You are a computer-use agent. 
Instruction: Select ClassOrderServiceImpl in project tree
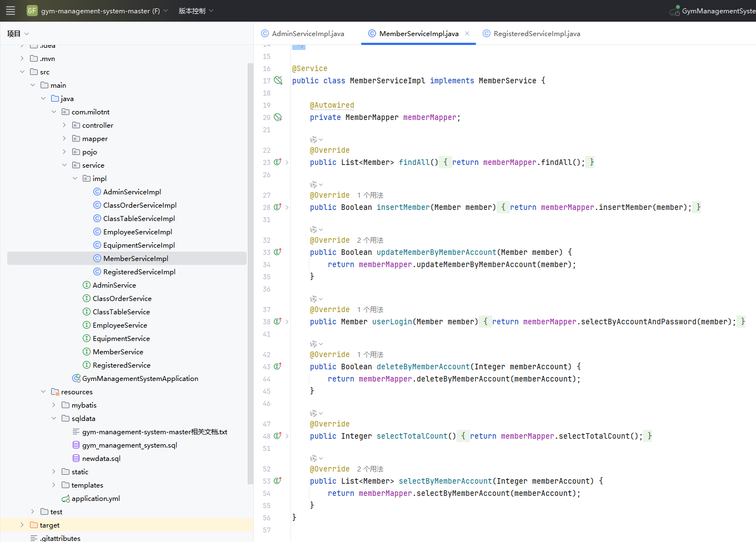(134, 205)
